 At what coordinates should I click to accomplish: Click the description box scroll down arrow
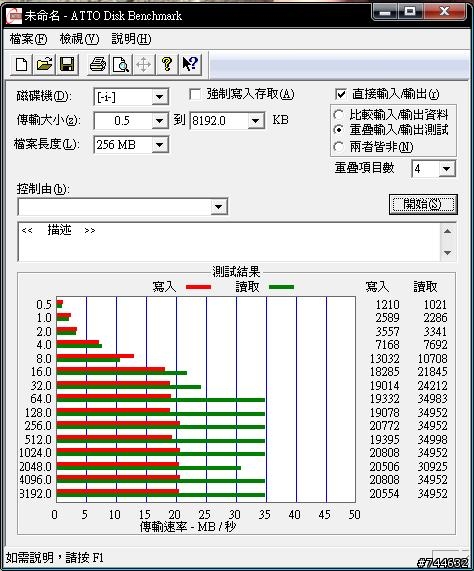[x=448, y=252]
